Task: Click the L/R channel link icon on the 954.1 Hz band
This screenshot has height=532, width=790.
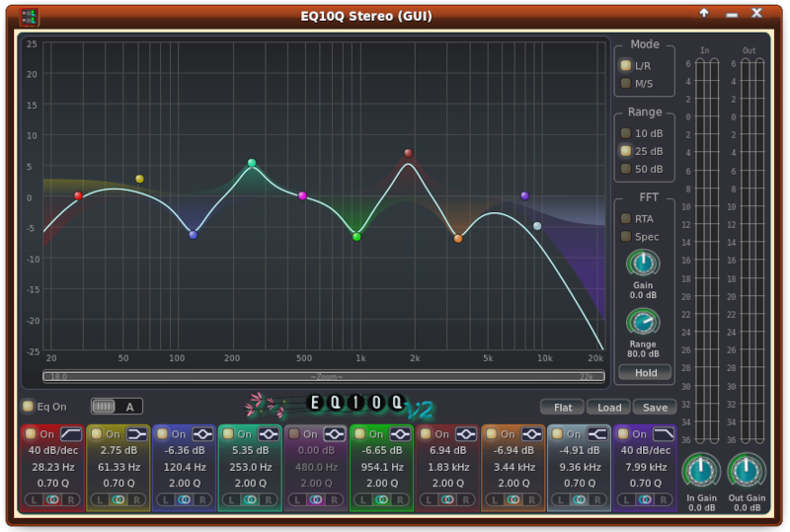Action: 381,499
